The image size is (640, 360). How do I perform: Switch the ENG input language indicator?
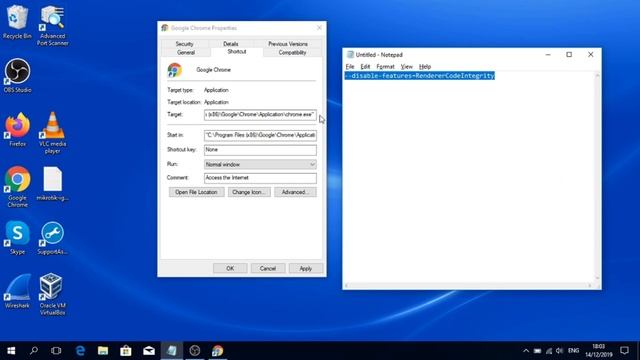(573, 351)
